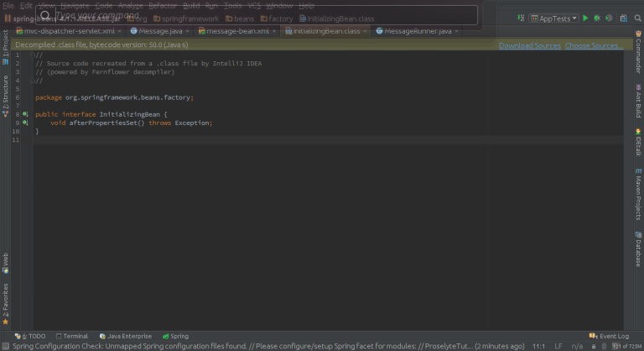The image size is (644, 351).
Task: Open line separator LF selector
Action: point(558,345)
